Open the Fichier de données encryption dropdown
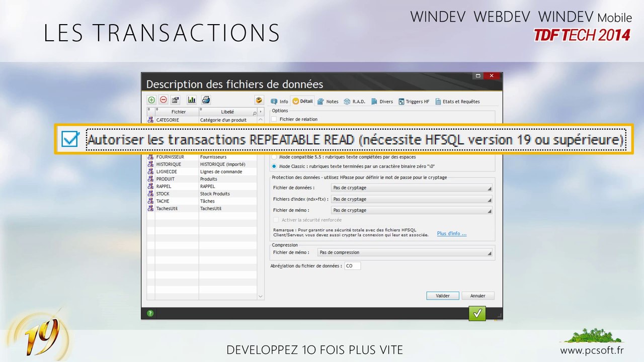The image size is (644, 362). 412,188
